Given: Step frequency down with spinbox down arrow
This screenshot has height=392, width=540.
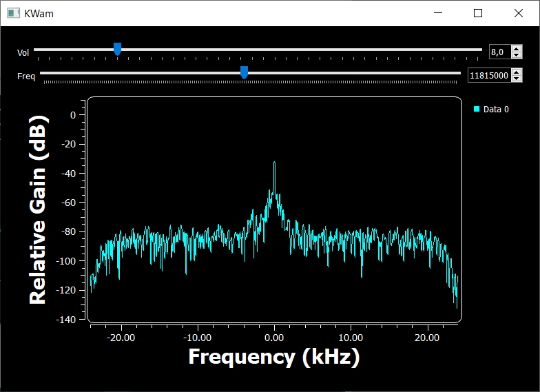Looking at the screenshot, I should coord(517,79).
